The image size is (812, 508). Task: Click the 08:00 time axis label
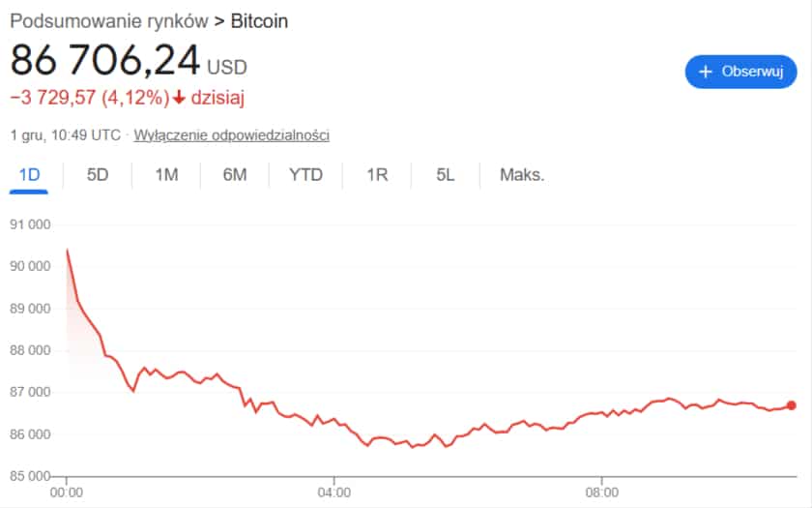[x=602, y=493]
